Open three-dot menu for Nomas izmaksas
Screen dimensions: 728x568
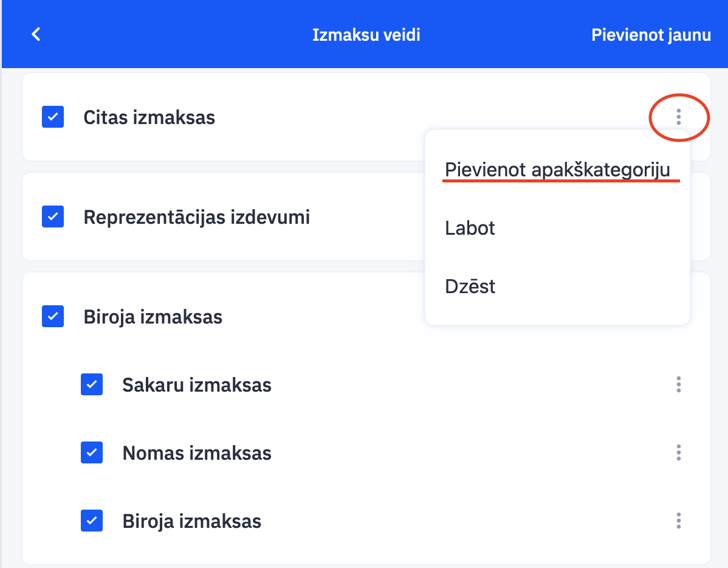[679, 452]
